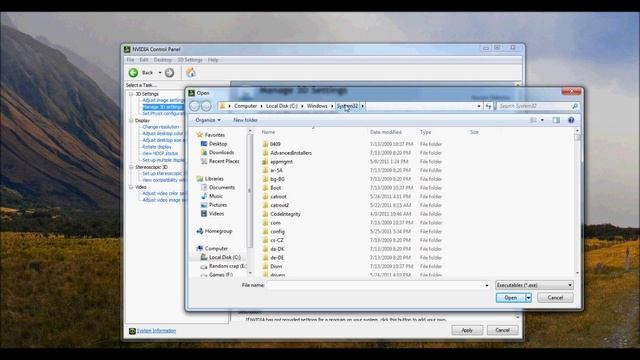Select the CodeIntegrity folder

pos(285,214)
